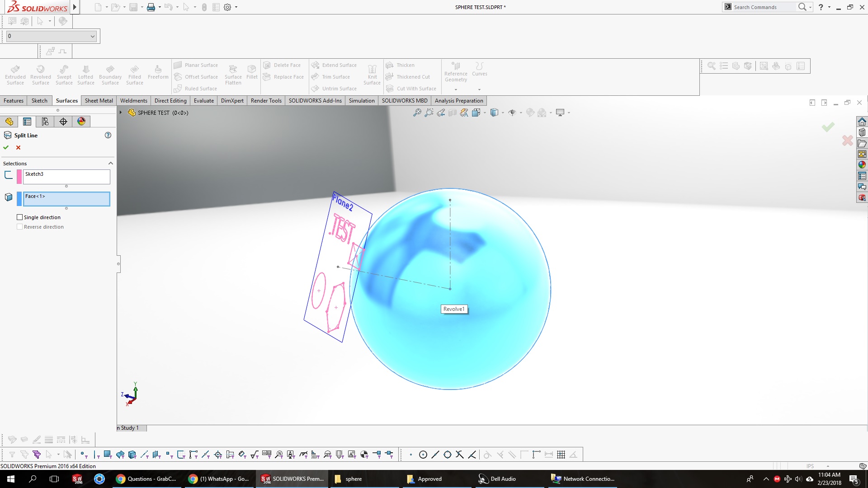Select the Sketch3 selection box
Viewport: 868px width, 488px height.
point(66,176)
